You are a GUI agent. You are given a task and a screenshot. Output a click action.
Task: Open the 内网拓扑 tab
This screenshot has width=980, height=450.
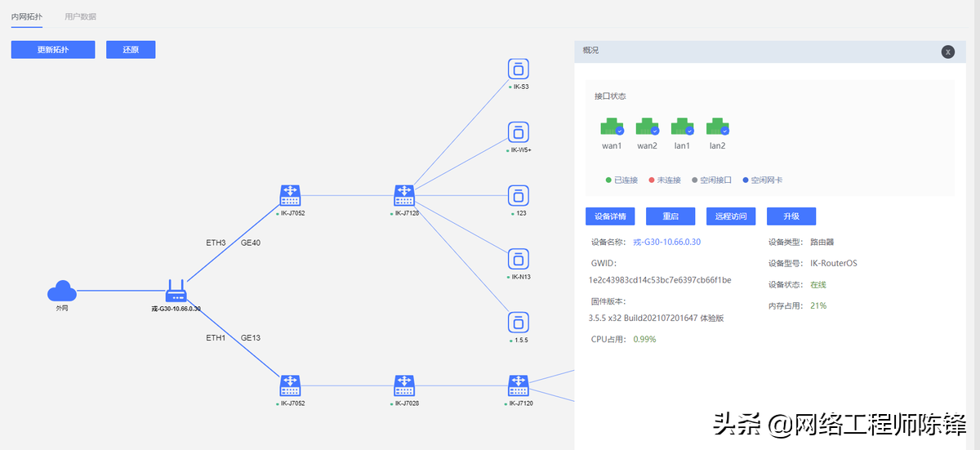[27, 16]
